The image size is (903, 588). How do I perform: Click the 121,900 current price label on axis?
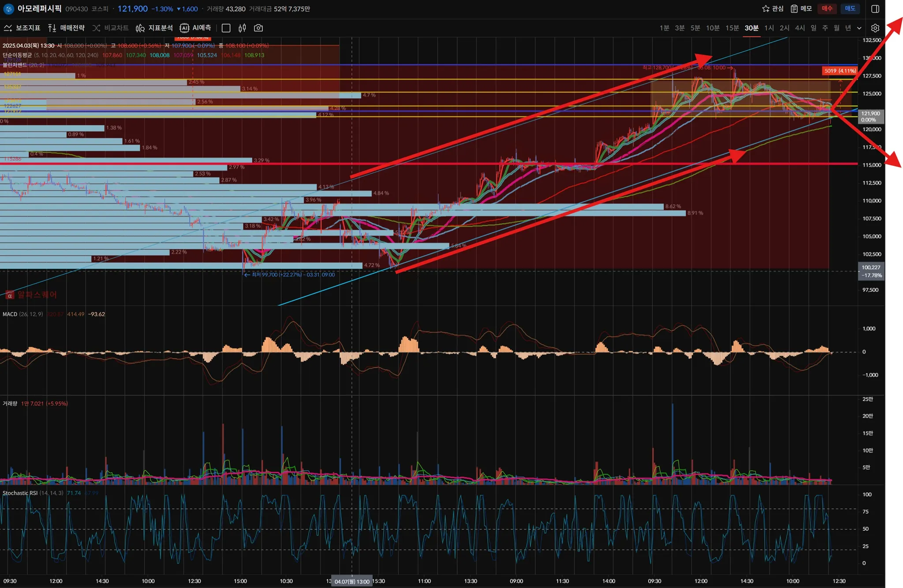870,114
